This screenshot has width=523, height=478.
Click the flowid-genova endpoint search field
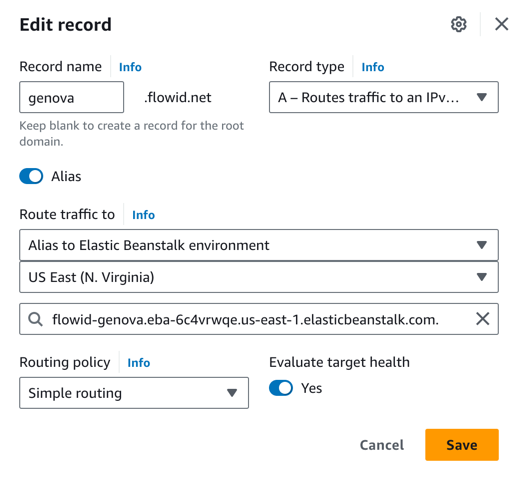click(x=259, y=319)
